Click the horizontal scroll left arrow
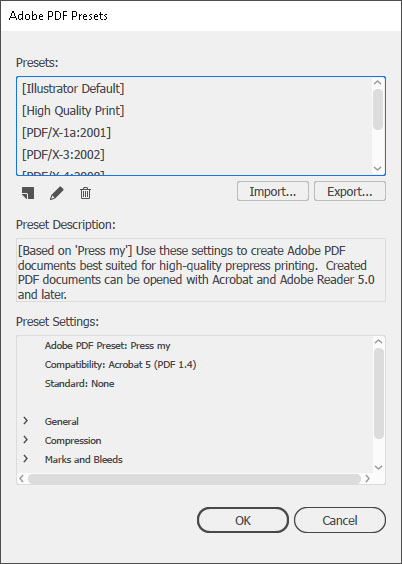Screen dimensions: 402x564 point(21,478)
